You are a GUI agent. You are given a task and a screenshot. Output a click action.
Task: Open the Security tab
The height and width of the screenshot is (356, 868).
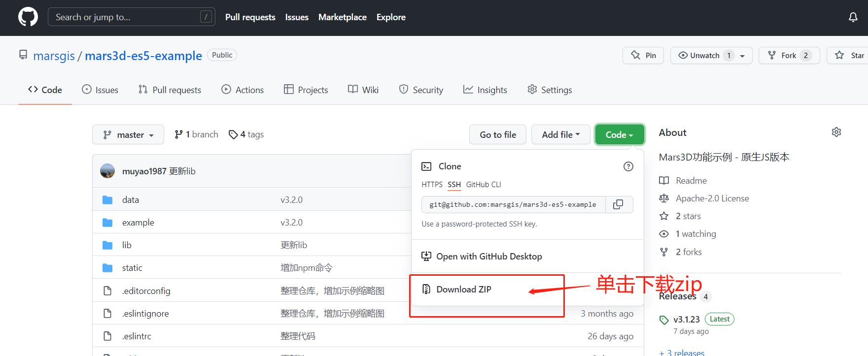pyautogui.click(x=421, y=90)
